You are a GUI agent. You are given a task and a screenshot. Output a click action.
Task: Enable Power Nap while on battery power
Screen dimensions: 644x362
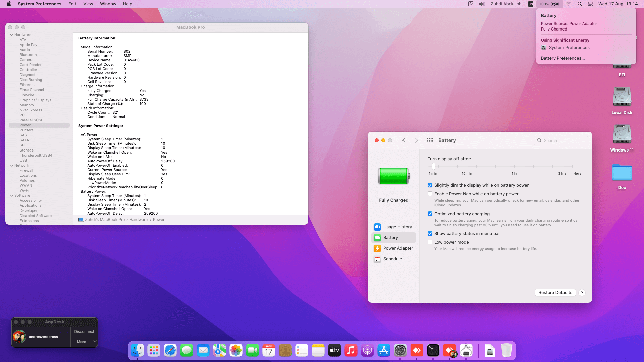coord(430,194)
